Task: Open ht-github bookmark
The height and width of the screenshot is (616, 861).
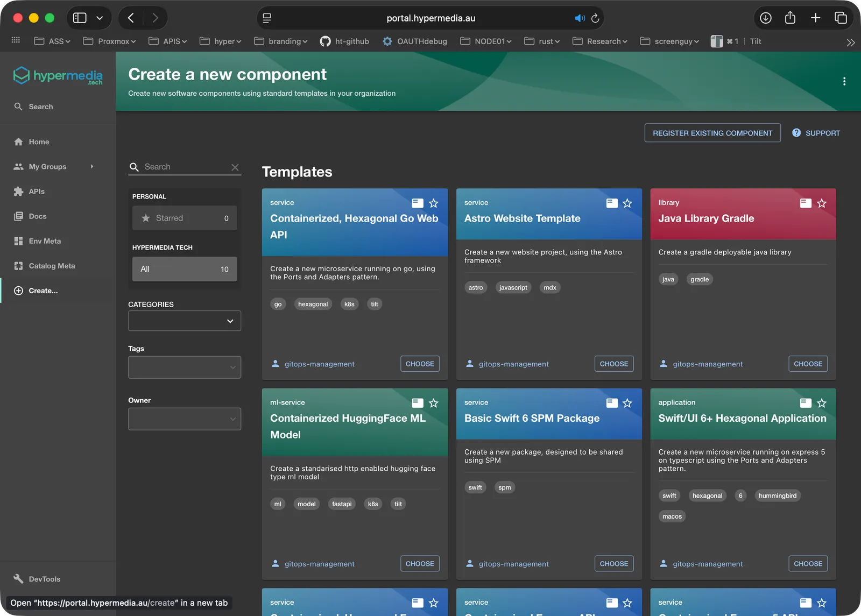Action: click(x=344, y=41)
